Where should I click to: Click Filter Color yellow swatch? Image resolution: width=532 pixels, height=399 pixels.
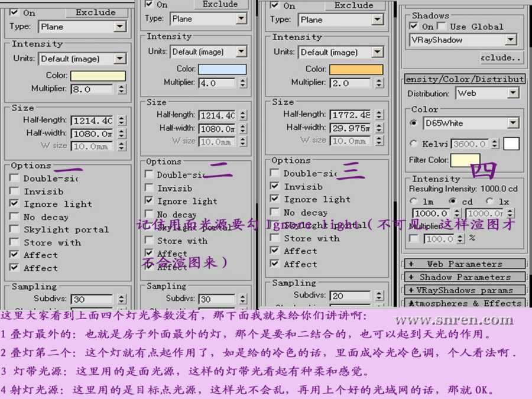465,160
